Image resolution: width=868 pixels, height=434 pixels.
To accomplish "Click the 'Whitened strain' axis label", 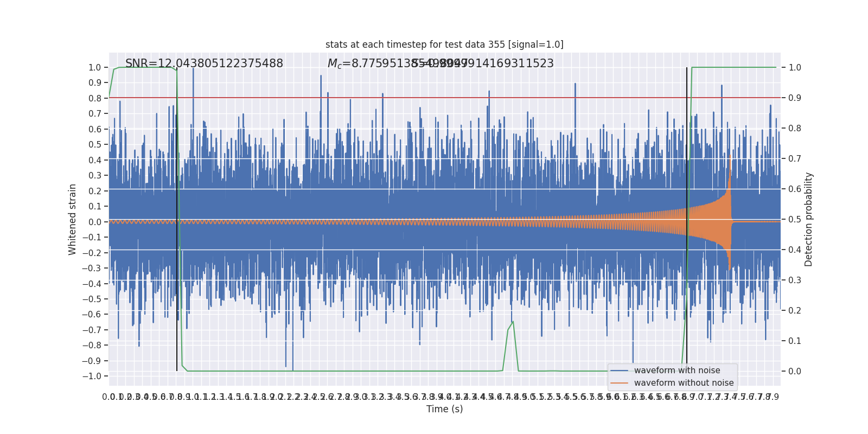I will (73, 219).
